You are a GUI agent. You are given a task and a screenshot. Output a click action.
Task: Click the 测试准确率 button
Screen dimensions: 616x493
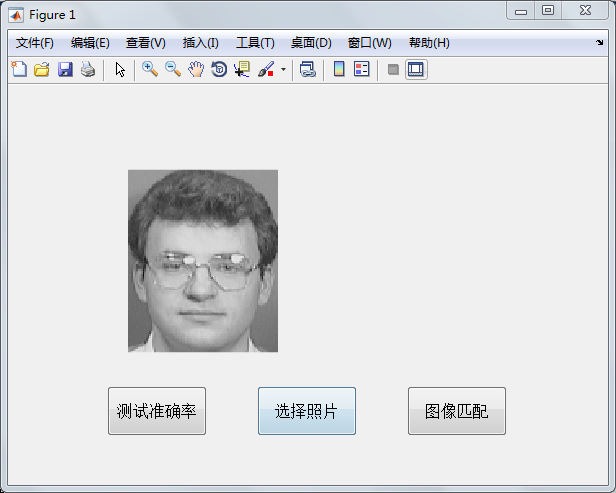tap(157, 411)
